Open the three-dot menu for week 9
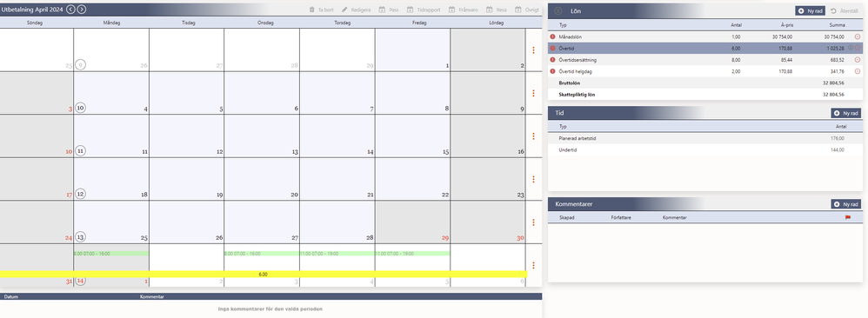This screenshot has height=318, width=868. click(533, 50)
